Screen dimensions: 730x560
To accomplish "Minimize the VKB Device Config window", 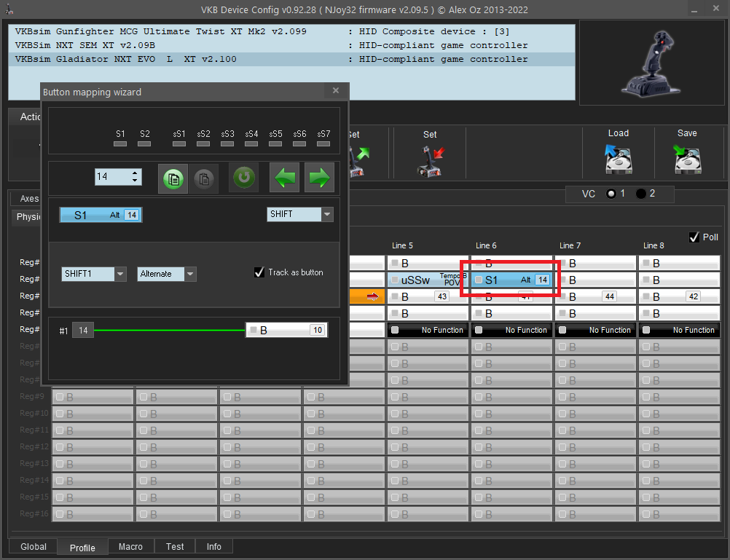I will tap(694, 9).
